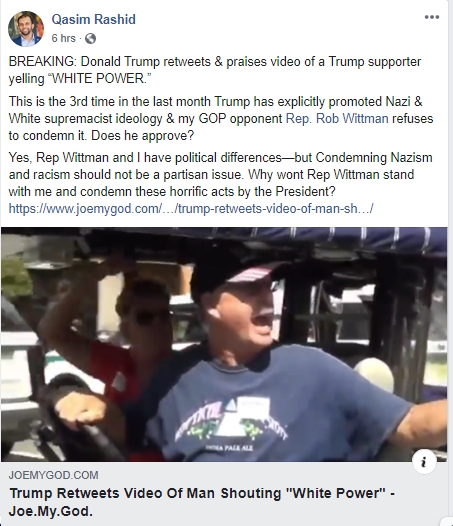Click the 6 hrs timestamp
The width and height of the screenshot is (453, 526).
pyautogui.click(x=63, y=38)
